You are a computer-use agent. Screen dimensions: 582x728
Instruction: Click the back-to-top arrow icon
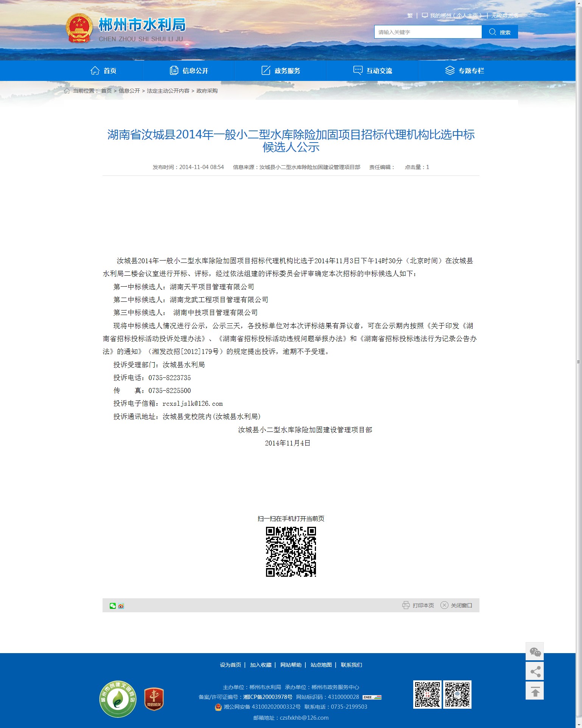click(x=535, y=691)
